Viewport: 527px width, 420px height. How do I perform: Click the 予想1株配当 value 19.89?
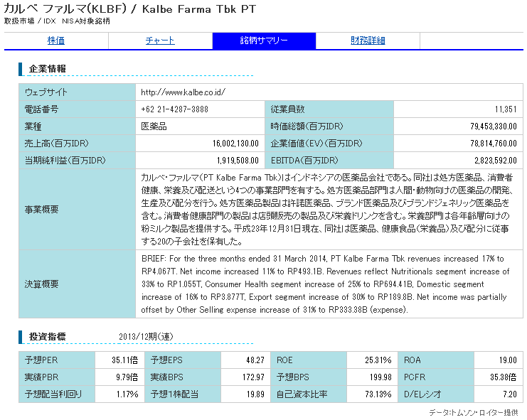pos(255,395)
